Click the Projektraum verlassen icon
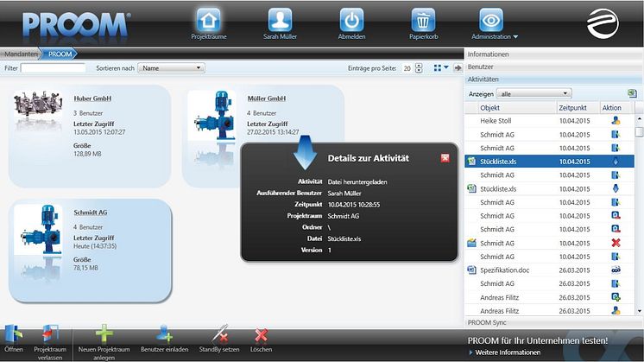The image size is (644, 362). pos(50,334)
